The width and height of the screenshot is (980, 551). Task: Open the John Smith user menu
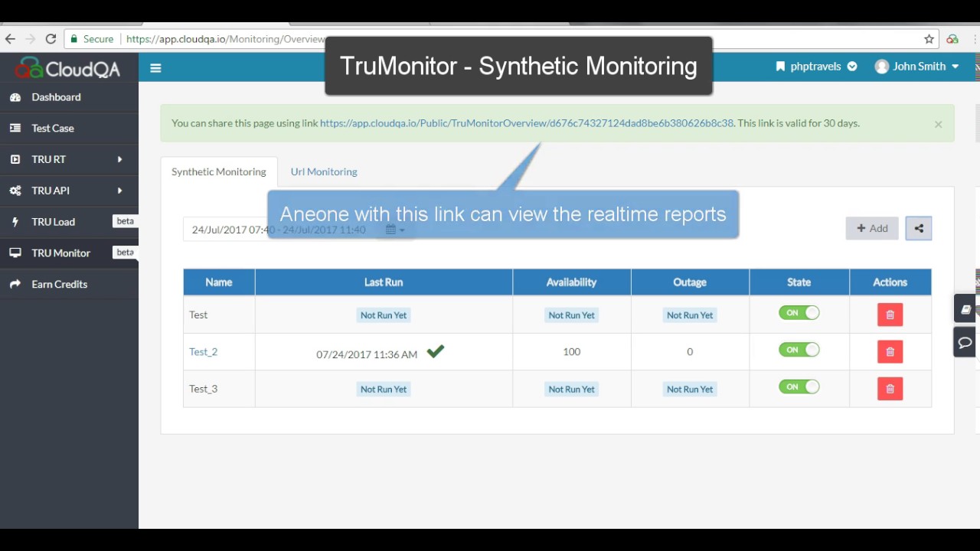917,67
